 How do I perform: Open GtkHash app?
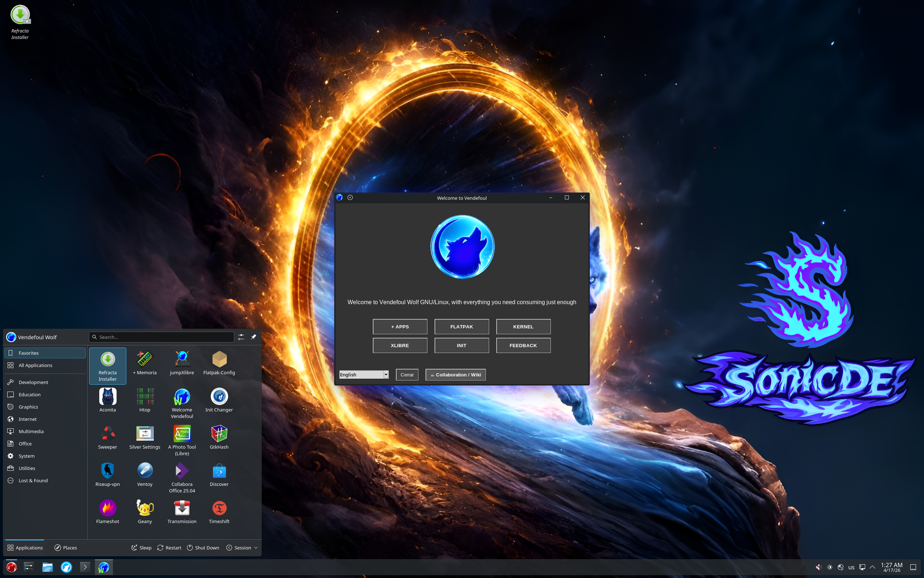pos(219,437)
